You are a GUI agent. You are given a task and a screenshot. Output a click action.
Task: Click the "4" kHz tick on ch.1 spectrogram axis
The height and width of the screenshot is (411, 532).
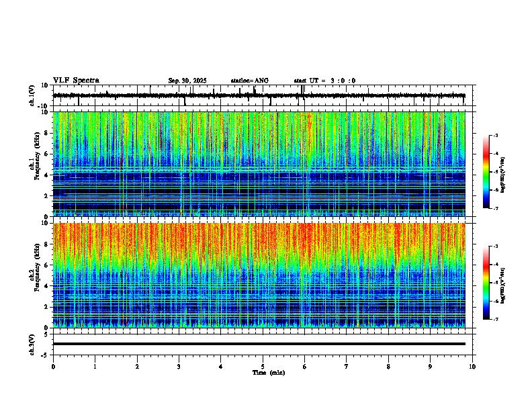point(46,175)
